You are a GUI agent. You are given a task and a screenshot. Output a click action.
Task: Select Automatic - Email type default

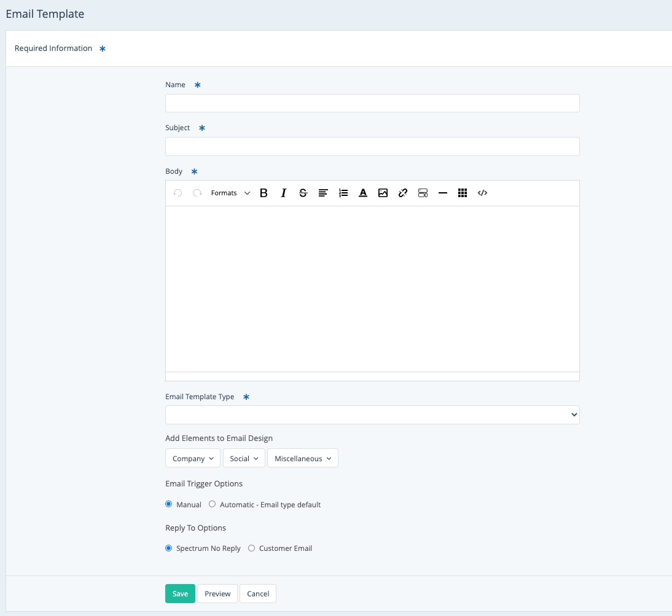(213, 504)
